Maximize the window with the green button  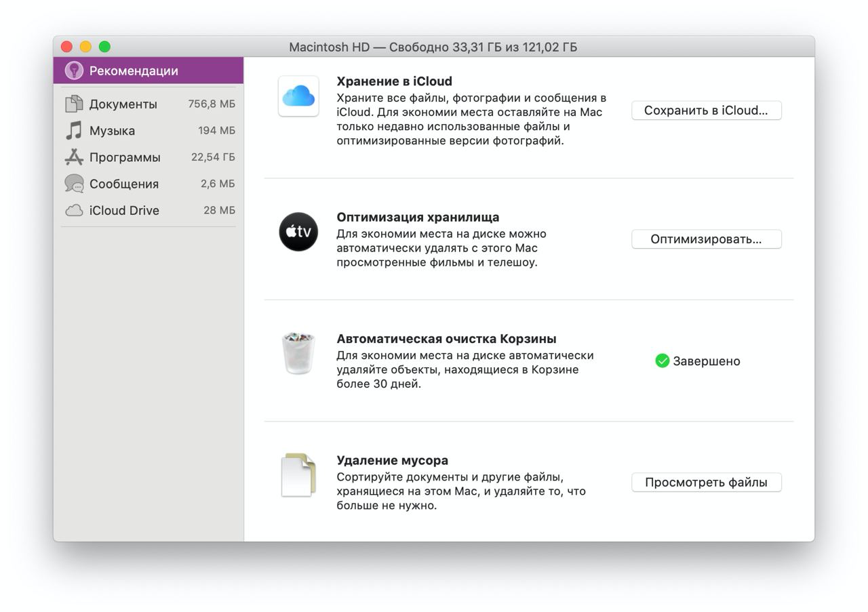(104, 47)
